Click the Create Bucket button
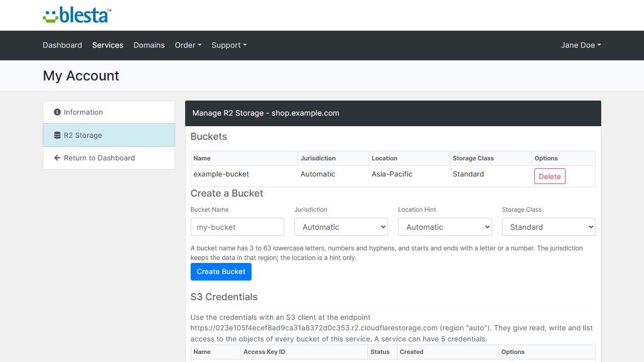This screenshot has height=362, width=644. pyautogui.click(x=221, y=271)
